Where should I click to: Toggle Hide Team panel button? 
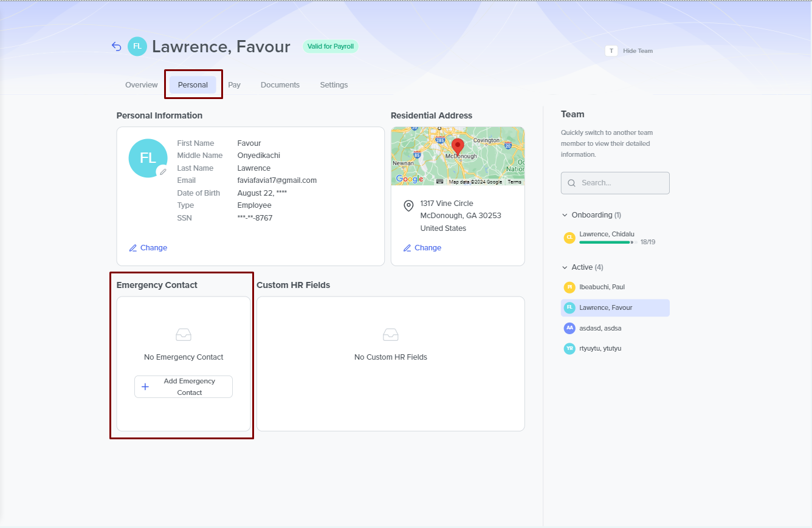click(629, 51)
